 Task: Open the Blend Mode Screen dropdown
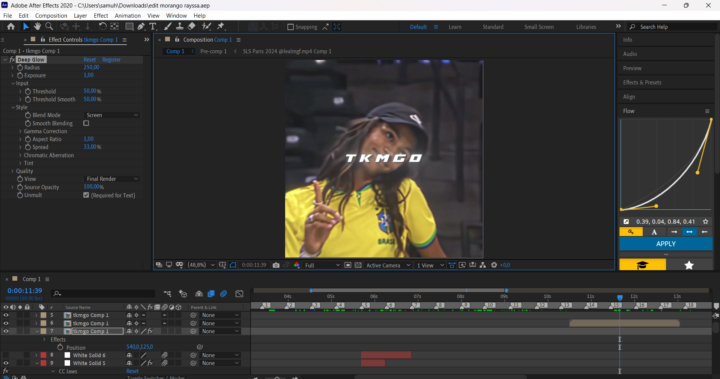point(112,115)
